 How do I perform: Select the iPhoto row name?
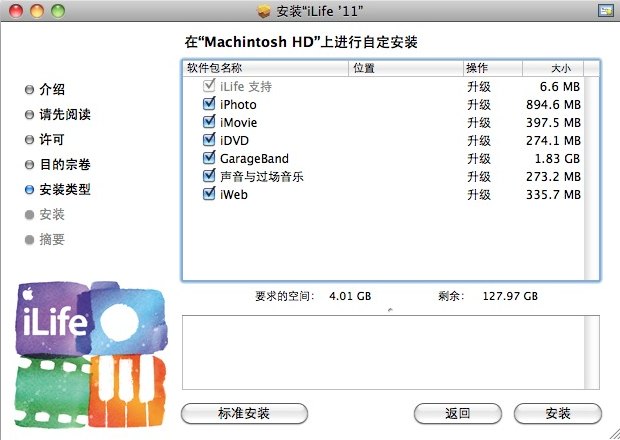(x=238, y=104)
